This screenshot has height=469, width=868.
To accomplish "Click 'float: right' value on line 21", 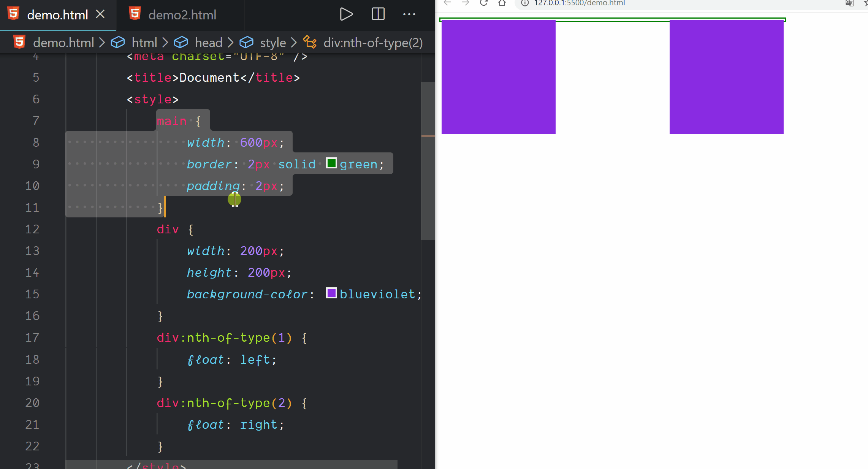I will coord(258,425).
